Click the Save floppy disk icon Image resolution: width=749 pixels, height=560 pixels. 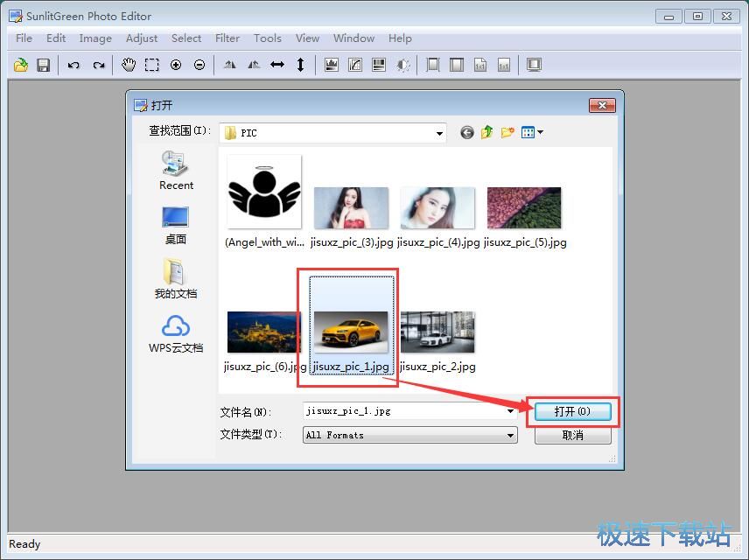coord(43,65)
